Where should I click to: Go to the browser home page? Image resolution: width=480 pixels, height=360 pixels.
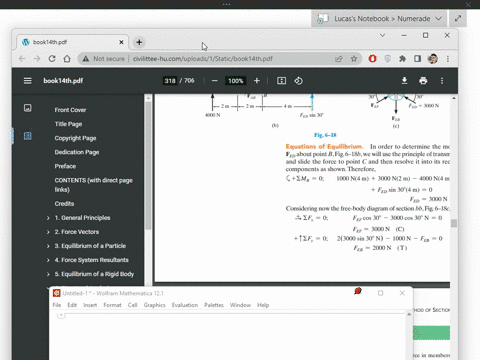tap(67, 59)
